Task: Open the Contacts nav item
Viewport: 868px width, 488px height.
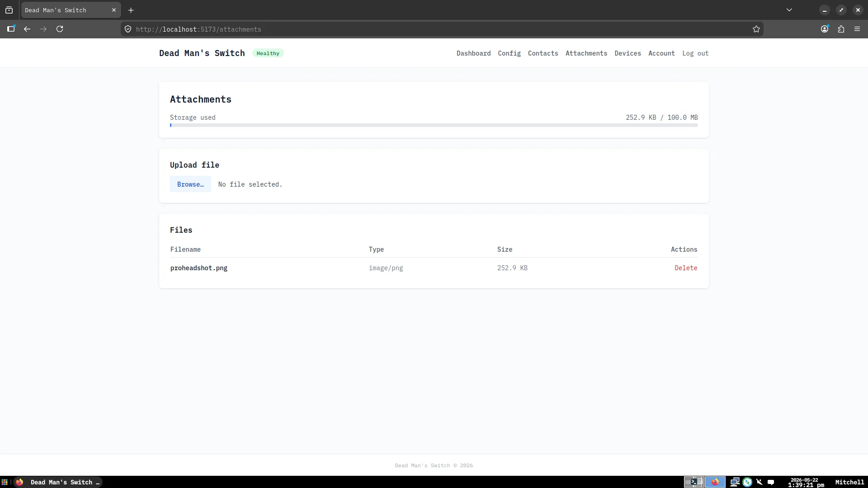Action: tap(543, 53)
